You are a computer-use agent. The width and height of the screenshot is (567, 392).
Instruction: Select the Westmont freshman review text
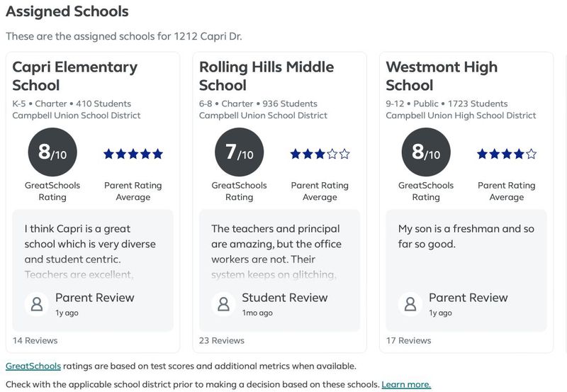[x=466, y=236]
